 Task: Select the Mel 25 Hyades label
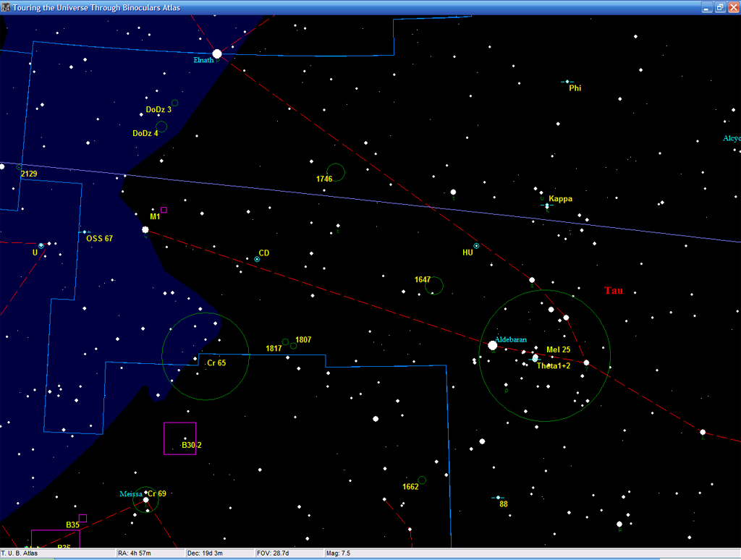point(558,349)
